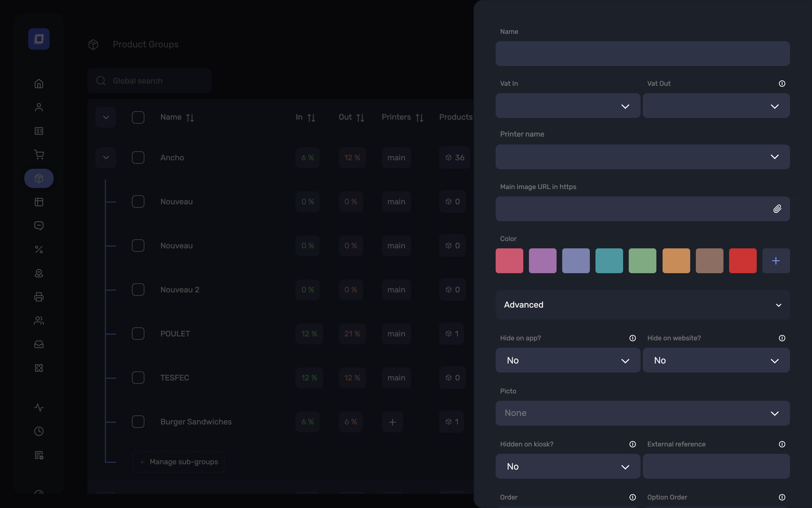Select the orange color swatch
Screen dimensions: 812x508
pos(676,261)
